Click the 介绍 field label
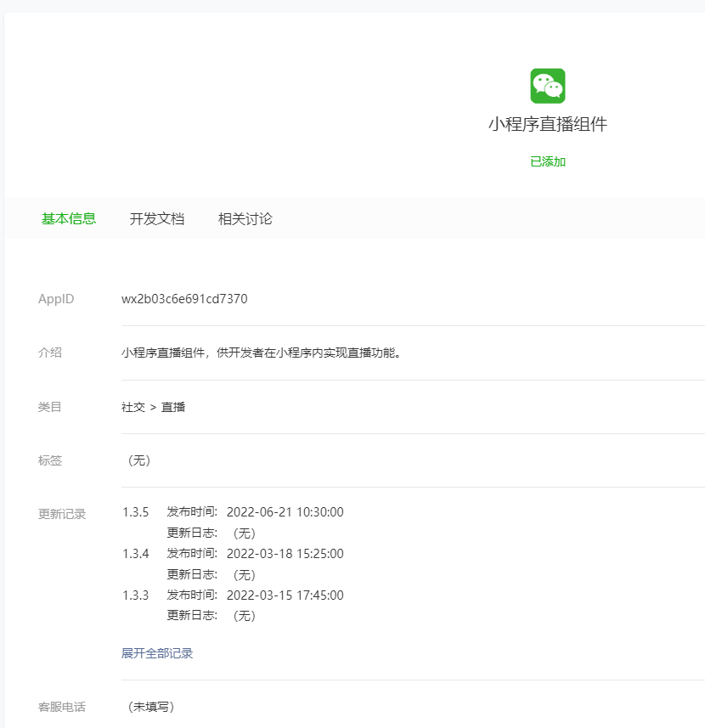Screen dimensions: 705x728 point(49,353)
